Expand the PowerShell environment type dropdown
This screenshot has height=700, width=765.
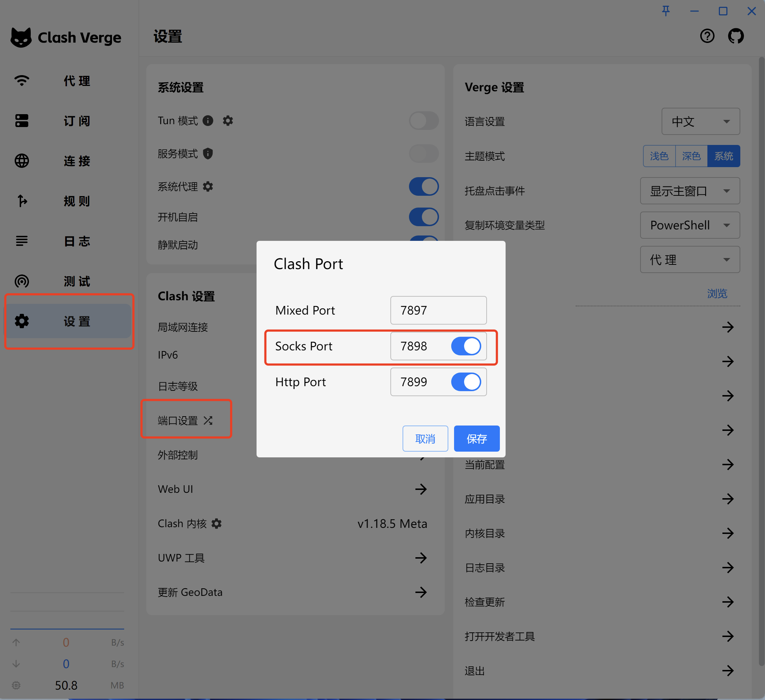tap(690, 225)
